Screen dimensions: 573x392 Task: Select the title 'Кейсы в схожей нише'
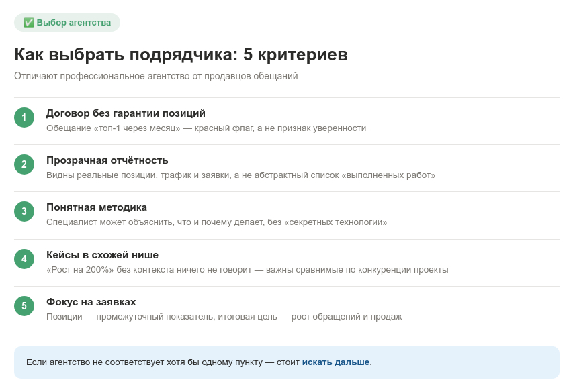102,255
